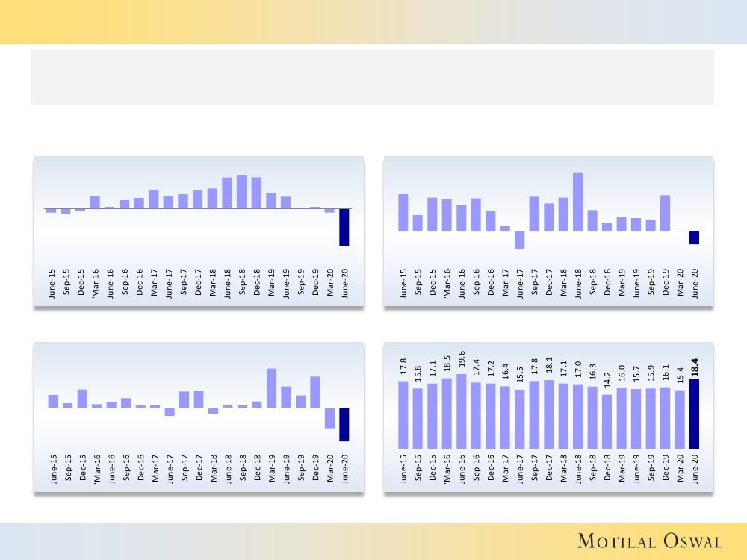Viewport: 747px width, 560px height.
Task: Select the Dec-17 axis label in bottom-left chart
Action: click(x=199, y=470)
